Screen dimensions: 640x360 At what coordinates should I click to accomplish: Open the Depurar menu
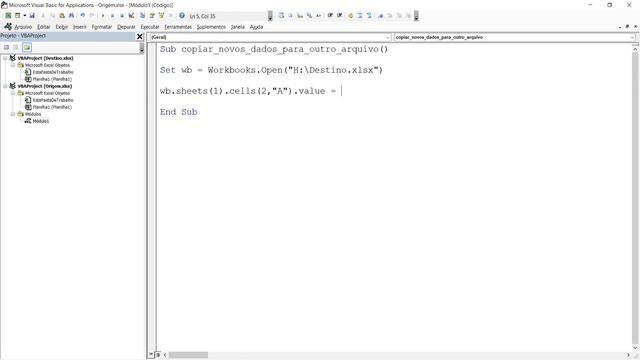coord(126,27)
